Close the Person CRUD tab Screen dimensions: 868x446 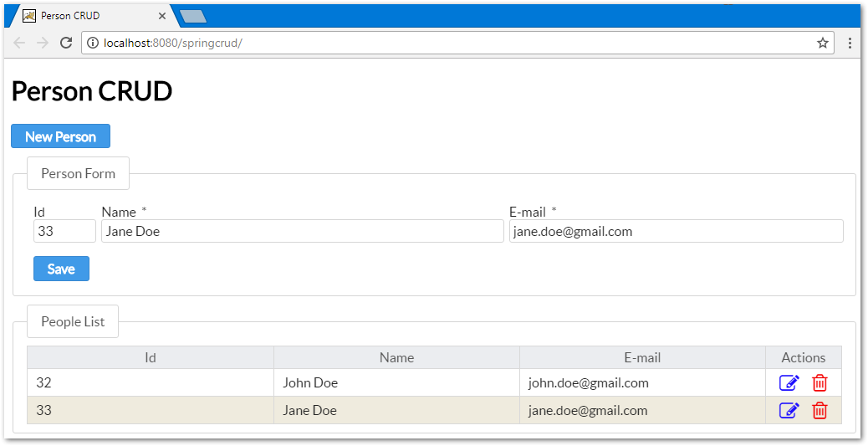pos(161,16)
